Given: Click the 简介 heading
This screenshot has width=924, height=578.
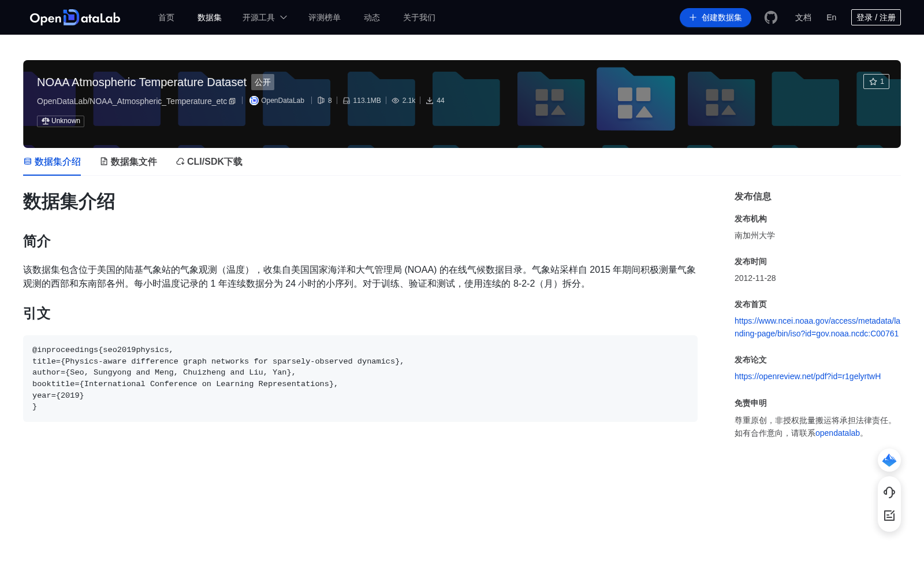Looking at the screenshot, I should pyautogui.click(x=37, y=241).
